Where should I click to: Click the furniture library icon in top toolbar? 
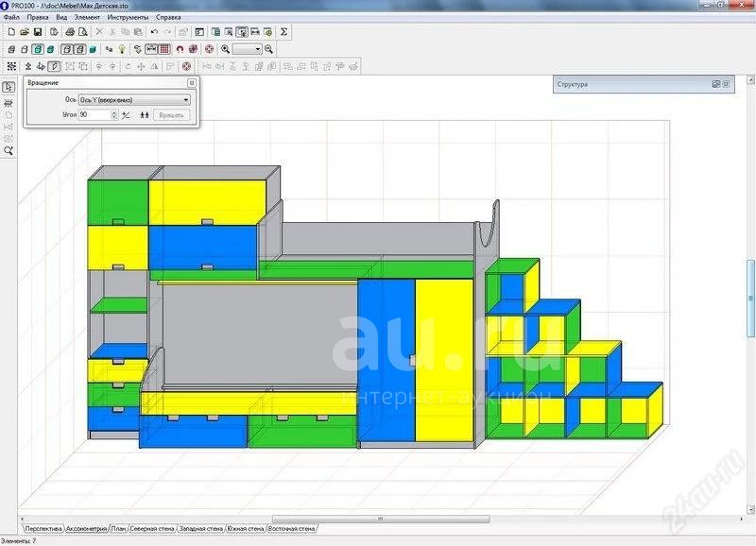click(216, 32)
